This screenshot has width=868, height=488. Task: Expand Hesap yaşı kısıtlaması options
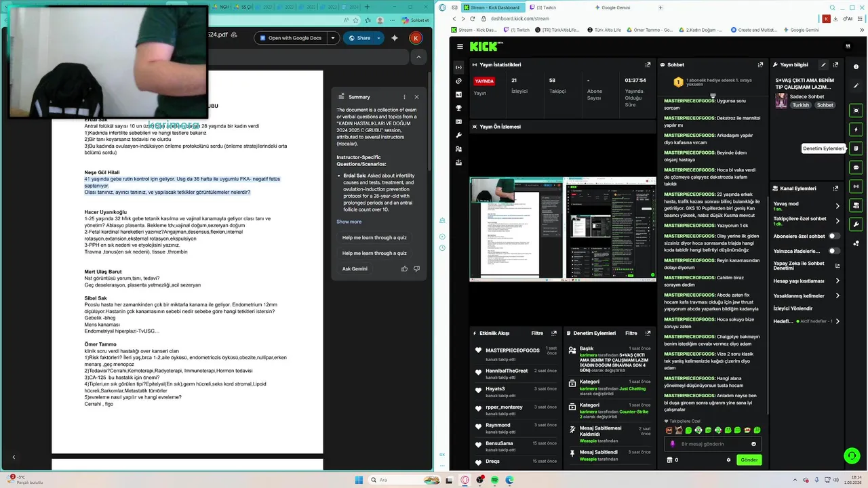tap(837, 281)
